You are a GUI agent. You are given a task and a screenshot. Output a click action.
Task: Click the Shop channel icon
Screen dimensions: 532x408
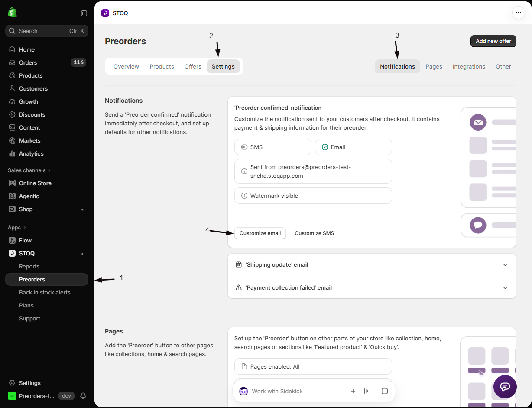[x=12, y=209]
